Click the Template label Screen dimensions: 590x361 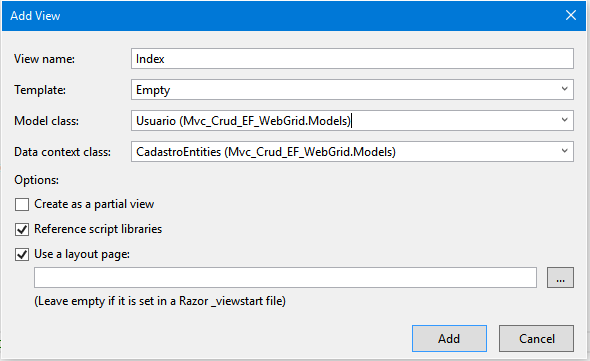40,90
